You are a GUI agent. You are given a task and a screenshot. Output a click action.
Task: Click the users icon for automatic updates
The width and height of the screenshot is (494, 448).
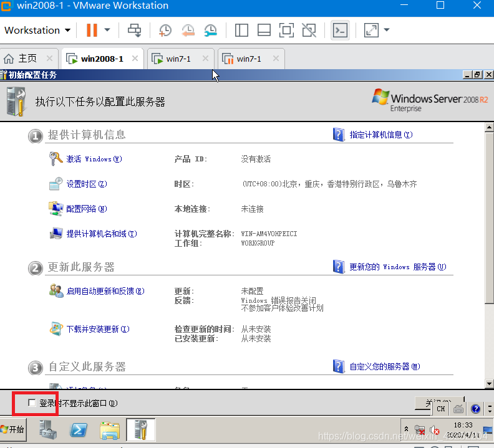[56, 290]
